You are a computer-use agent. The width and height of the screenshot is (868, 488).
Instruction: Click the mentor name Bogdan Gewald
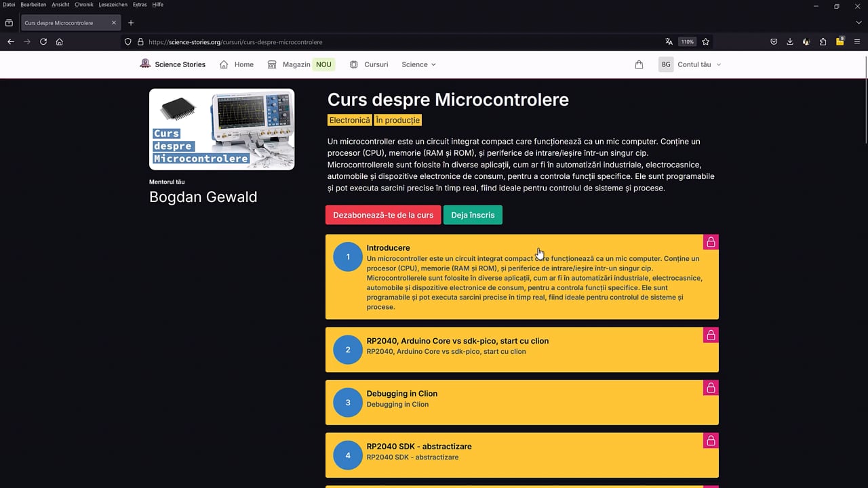point(203,197)
